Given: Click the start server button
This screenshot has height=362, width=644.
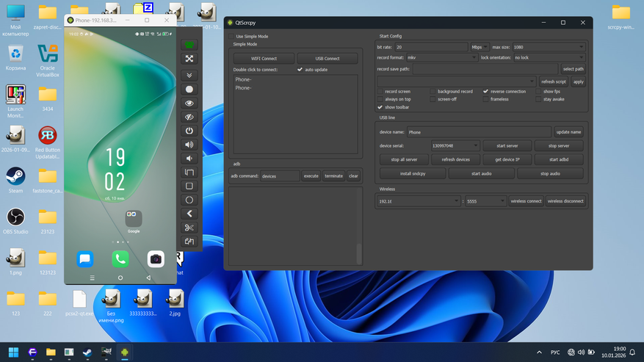Looking at the screenshot, I should click(507, 146).
